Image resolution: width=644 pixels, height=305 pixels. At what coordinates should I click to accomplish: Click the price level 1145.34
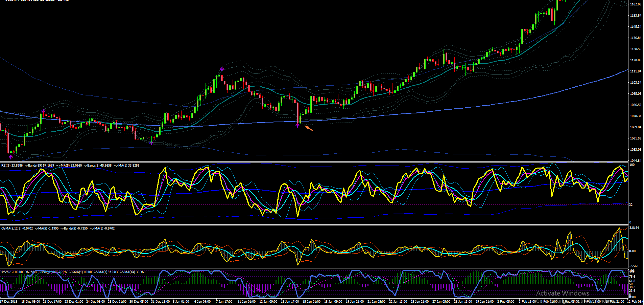click(x=636, y=27)
